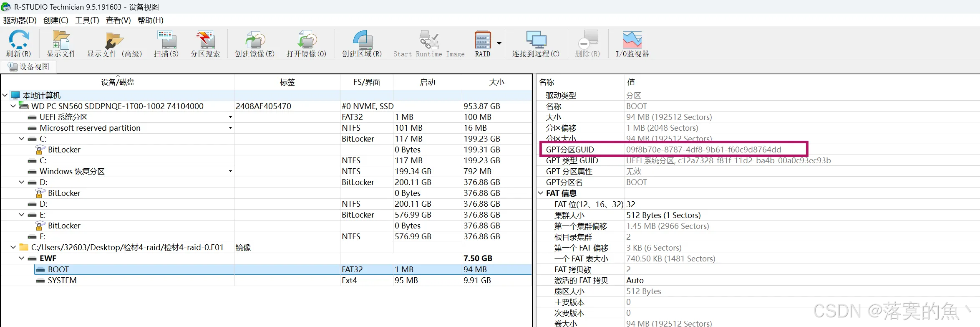This screenshot has width=980, height=327.
Task: Open the Show Files (显示文件) tool
Action: pyautogui.click(x=61, y=43)
